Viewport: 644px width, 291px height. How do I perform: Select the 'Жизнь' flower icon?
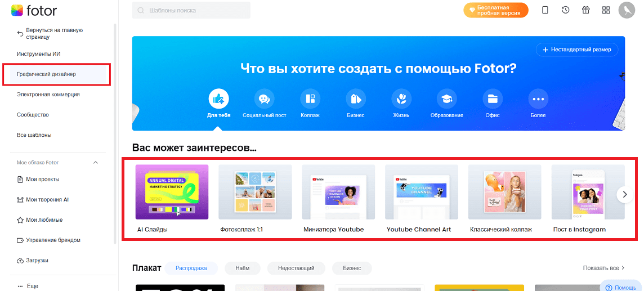[x=401, y=99]
